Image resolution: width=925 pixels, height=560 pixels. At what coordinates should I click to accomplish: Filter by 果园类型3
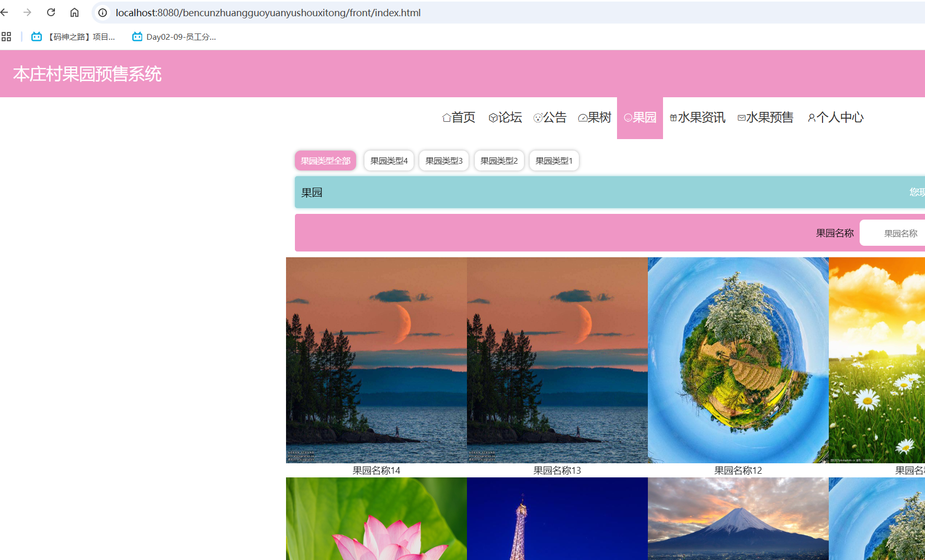444,161
